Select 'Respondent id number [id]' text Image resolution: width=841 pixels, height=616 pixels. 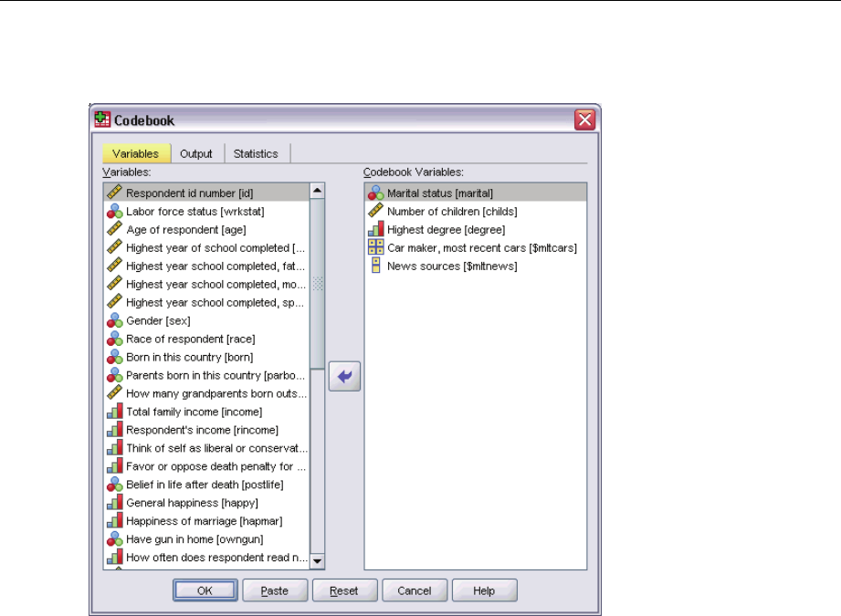pos(189,193)
